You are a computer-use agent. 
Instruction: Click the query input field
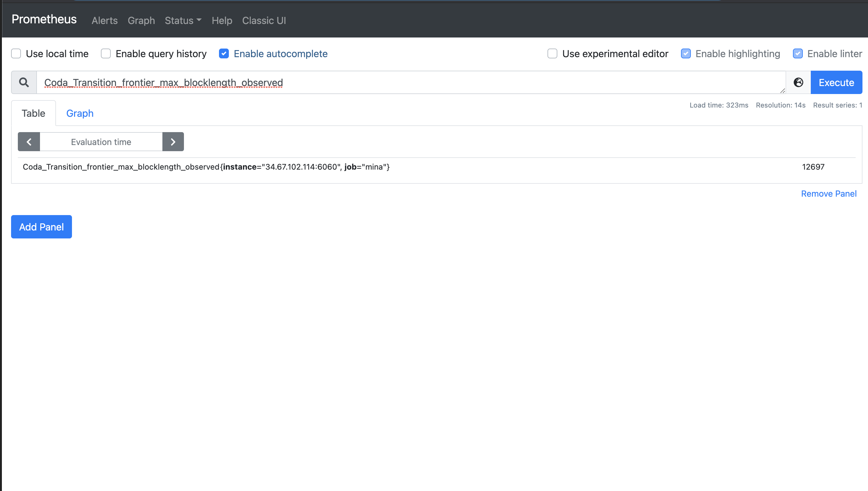point(411,82)
